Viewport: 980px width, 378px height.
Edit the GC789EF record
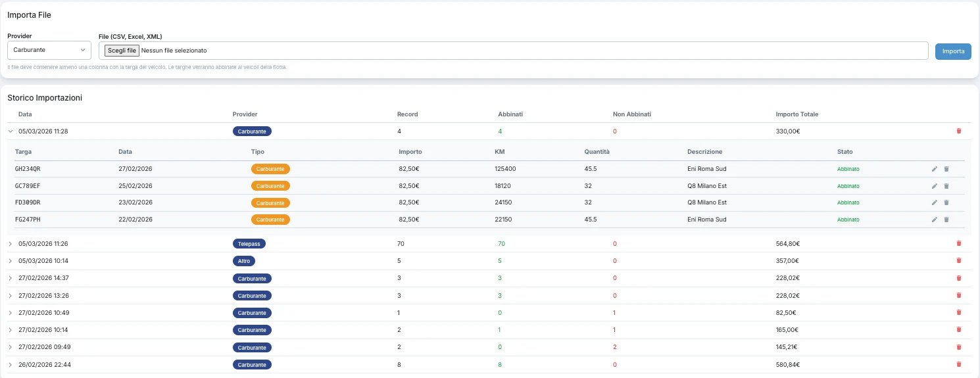click(x=935, y=186)
